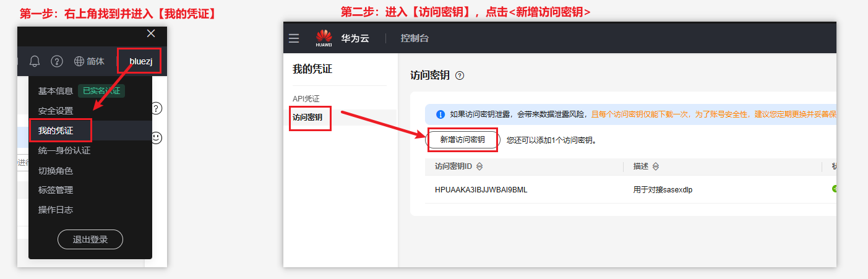Click 切换角色 in the dropdown menu

point(56,170)
